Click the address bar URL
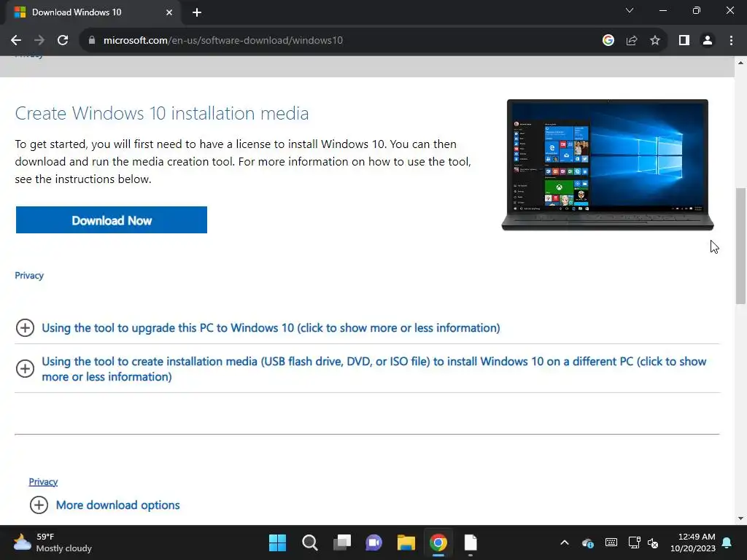 (x=223, y=41)
